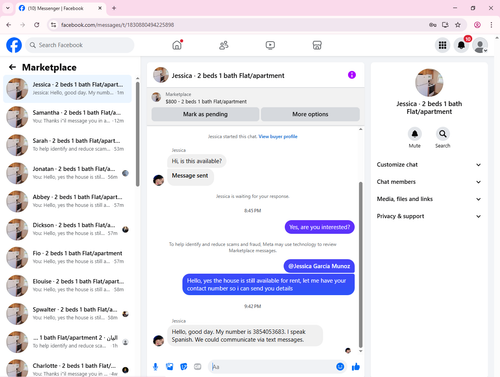500x377 pixels.
Task: Attach a photo using the image icon
Action: (170, 367)
